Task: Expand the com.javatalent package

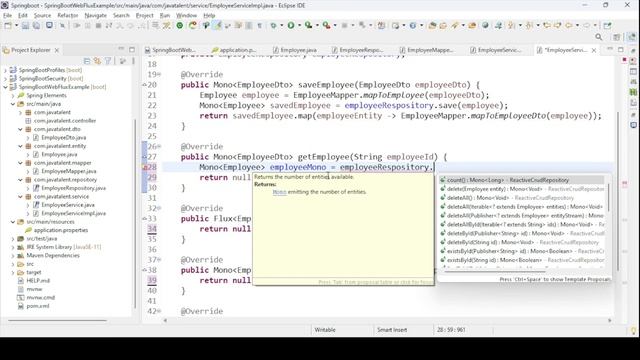Action: click(20, 112)
